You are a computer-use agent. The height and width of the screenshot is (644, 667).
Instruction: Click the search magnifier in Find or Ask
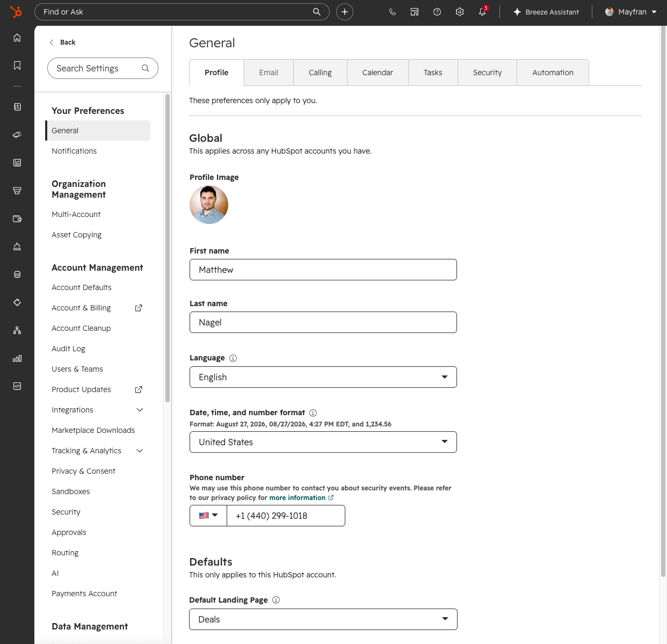(317, 12)
